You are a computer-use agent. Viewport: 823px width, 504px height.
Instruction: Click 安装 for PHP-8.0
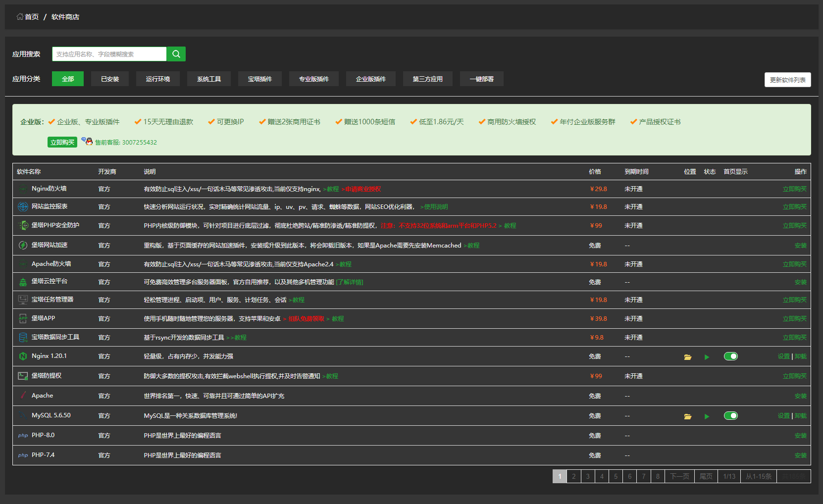coord(801,435)
